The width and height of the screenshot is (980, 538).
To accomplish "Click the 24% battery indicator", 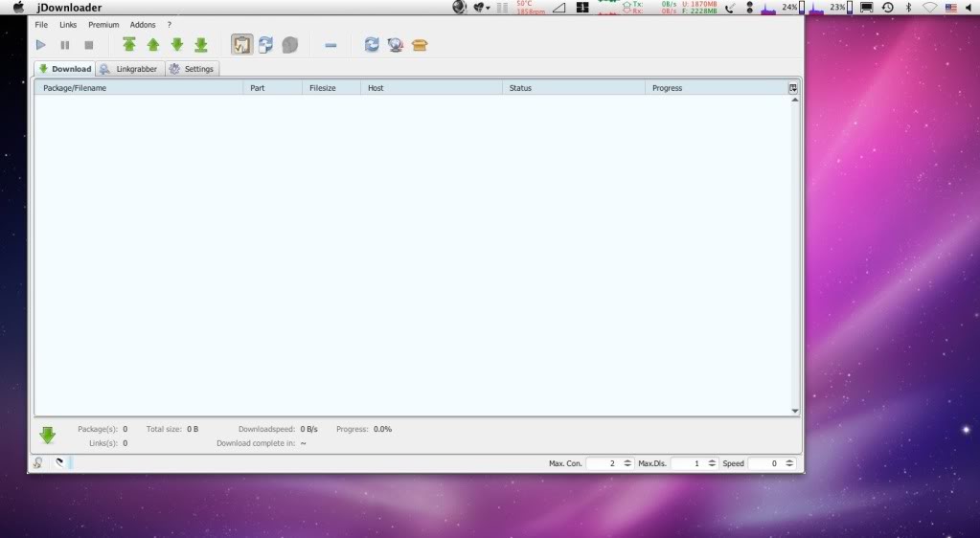I will tap(793, 8).
